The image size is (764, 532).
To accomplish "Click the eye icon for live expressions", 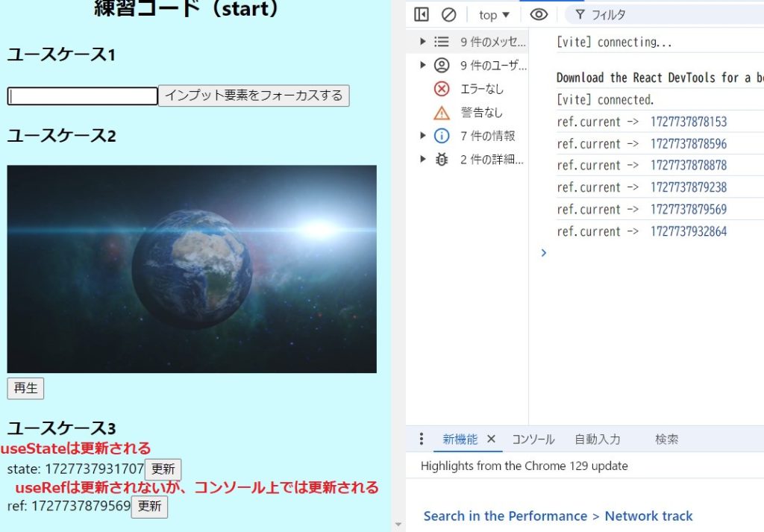I will (x=539, y=15).
